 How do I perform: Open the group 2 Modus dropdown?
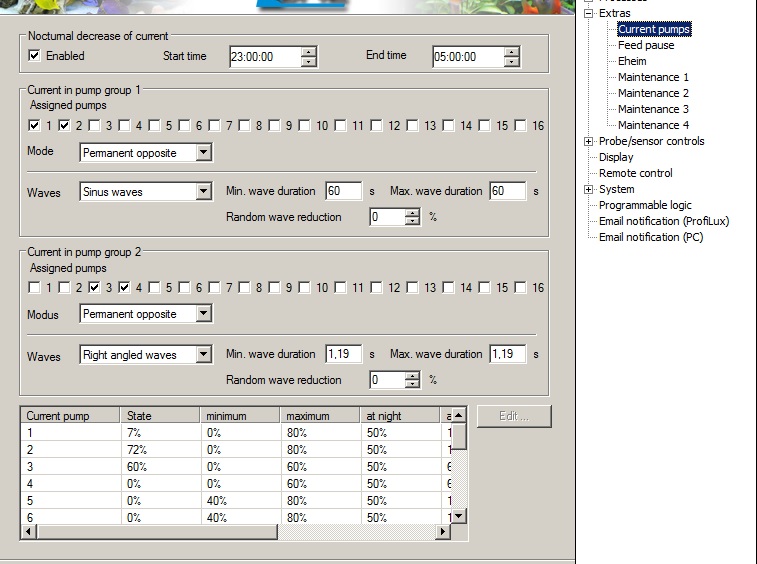point(204,314)
